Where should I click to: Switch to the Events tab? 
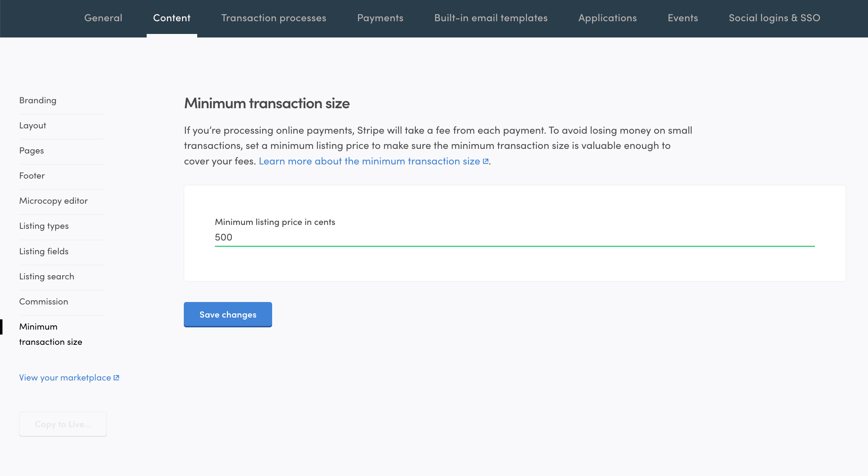pos(683,18)
